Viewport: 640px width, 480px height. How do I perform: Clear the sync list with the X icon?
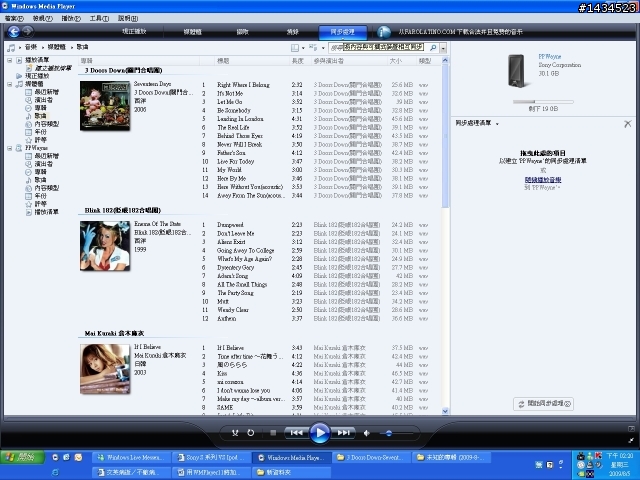[628, 124]
